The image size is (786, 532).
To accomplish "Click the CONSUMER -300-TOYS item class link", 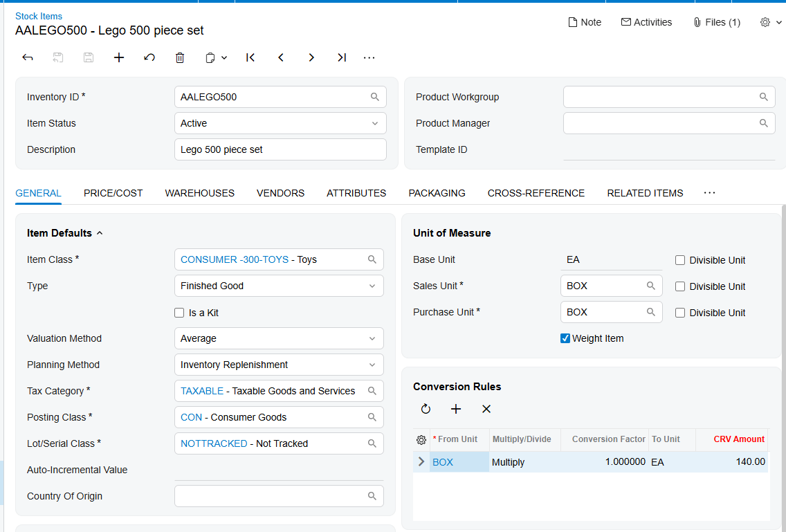I will pyautogui.click(x=235, y=259).
